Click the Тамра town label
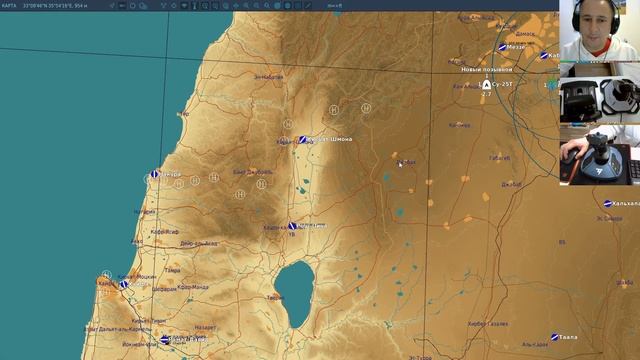 tap(172, 270)
